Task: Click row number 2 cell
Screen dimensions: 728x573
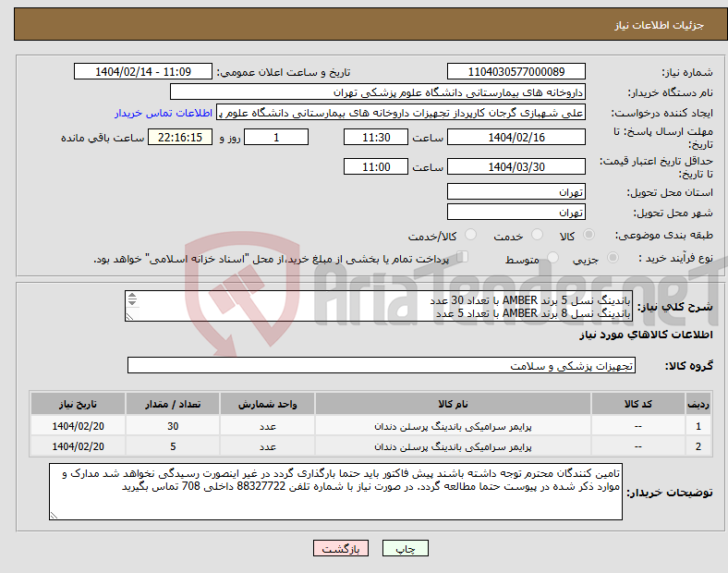Action: tap(698, 446)
